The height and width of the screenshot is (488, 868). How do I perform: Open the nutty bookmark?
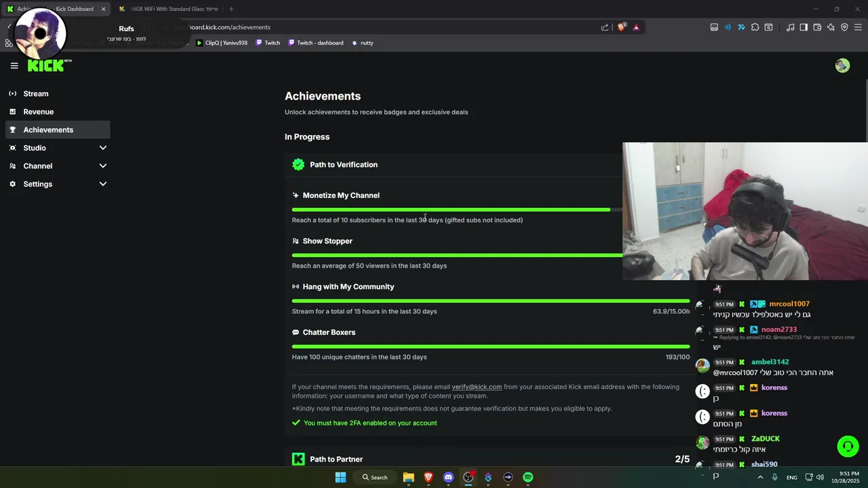(362, 43)
